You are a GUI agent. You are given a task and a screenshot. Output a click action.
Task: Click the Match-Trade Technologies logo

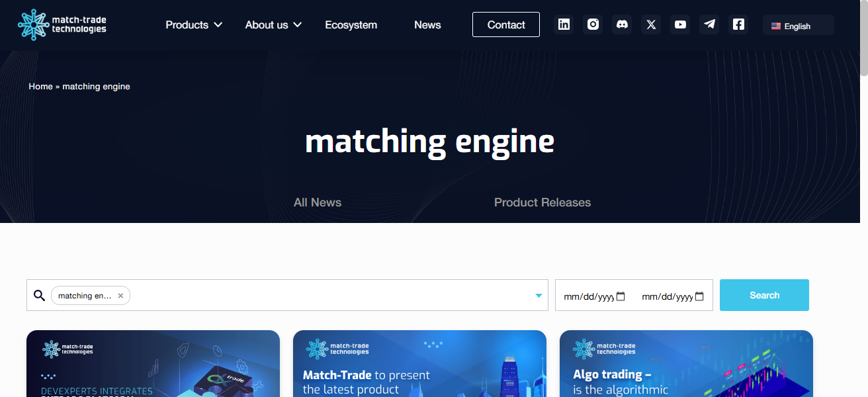(62, 24)
